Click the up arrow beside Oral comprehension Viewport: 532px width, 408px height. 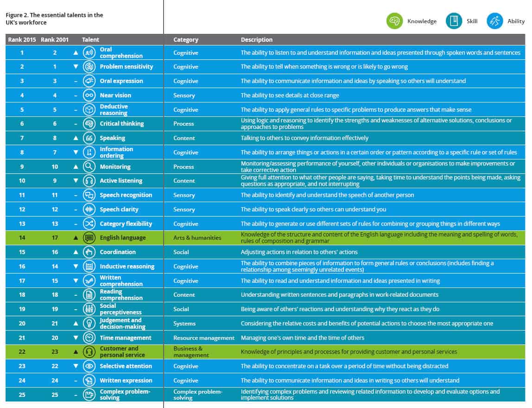point(76,53)
